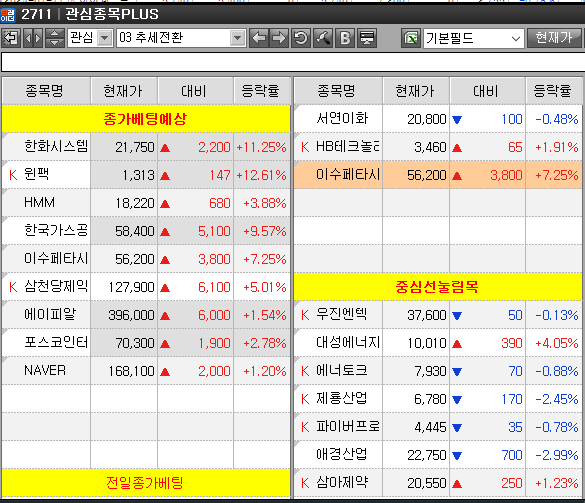Select highlighted 이수페타시 row in right list
The width and height of the screenshot is (585, 503).
(x=438, y=175)
